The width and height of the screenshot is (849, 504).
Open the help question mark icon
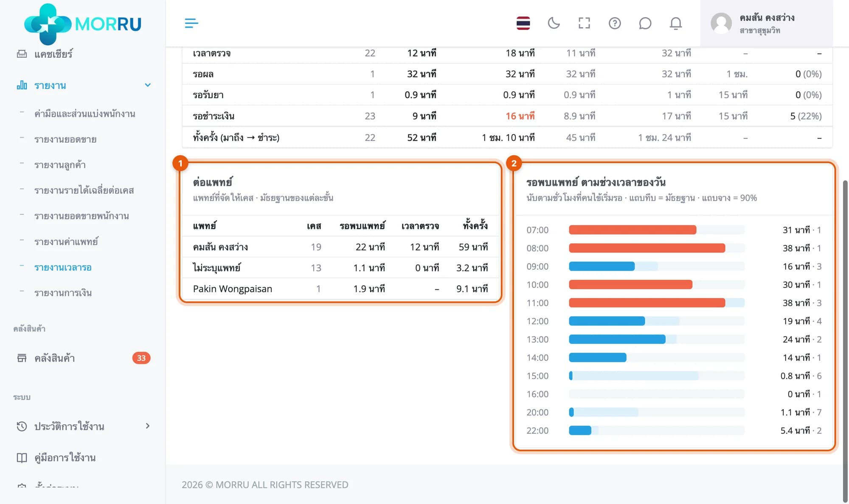click(615, 23)
